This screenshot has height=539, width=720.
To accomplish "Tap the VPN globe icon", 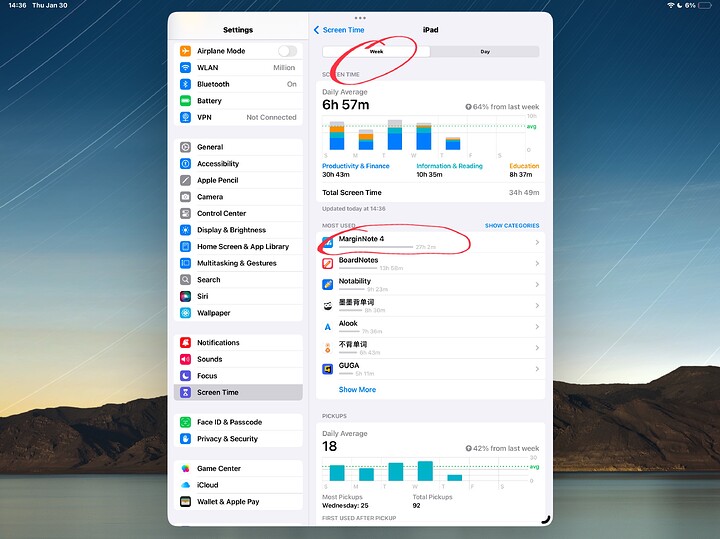I will (x=185, y=117).
